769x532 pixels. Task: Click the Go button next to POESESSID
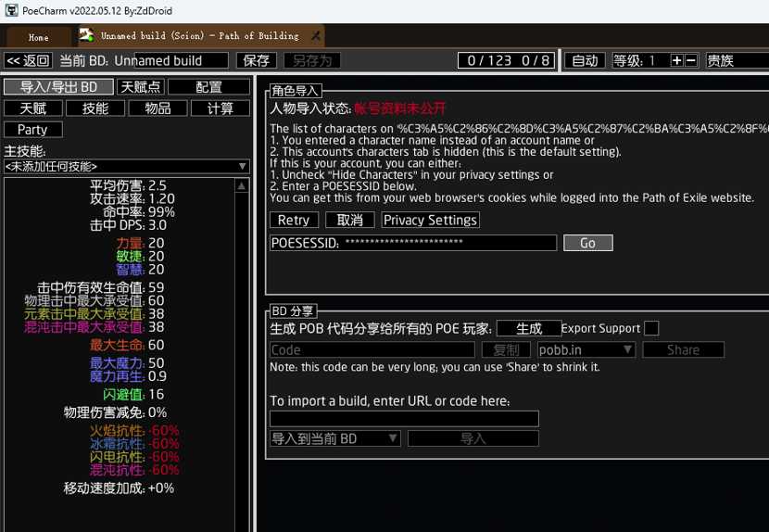click(x=587, y=243)
